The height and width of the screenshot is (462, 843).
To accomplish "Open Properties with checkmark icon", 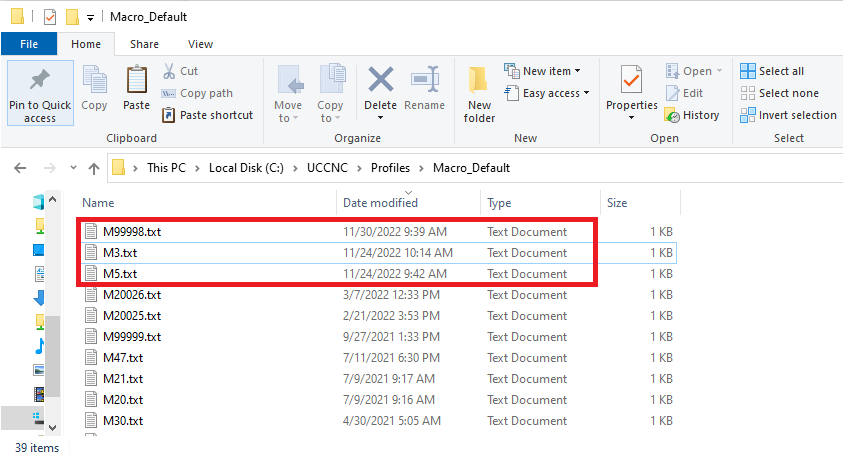I will coord(631,80).
